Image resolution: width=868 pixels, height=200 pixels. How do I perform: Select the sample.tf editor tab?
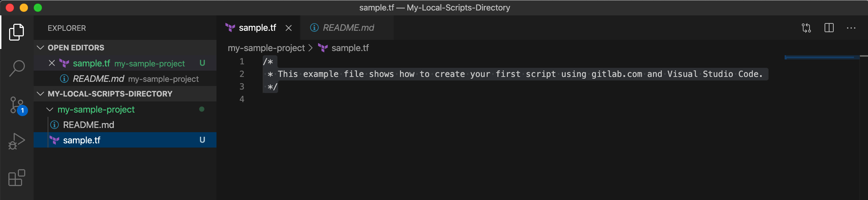pos(257,28)
